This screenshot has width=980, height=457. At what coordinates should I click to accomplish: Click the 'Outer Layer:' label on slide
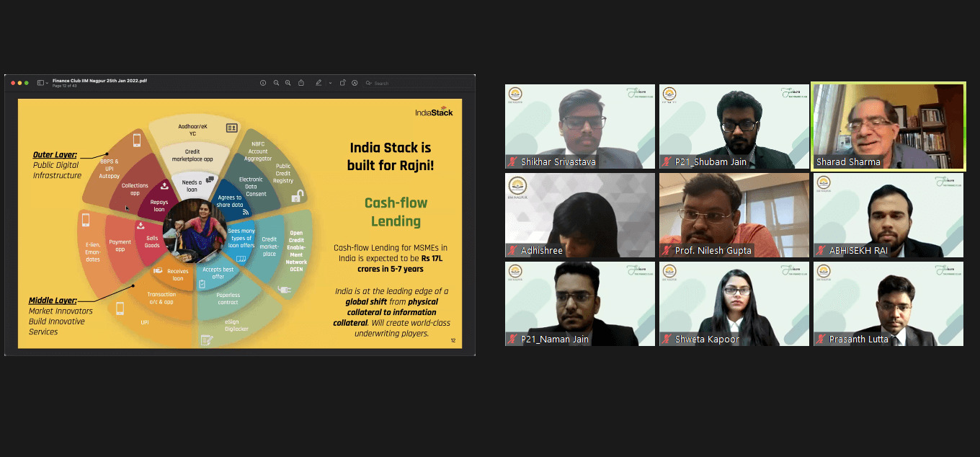[55, 155]
